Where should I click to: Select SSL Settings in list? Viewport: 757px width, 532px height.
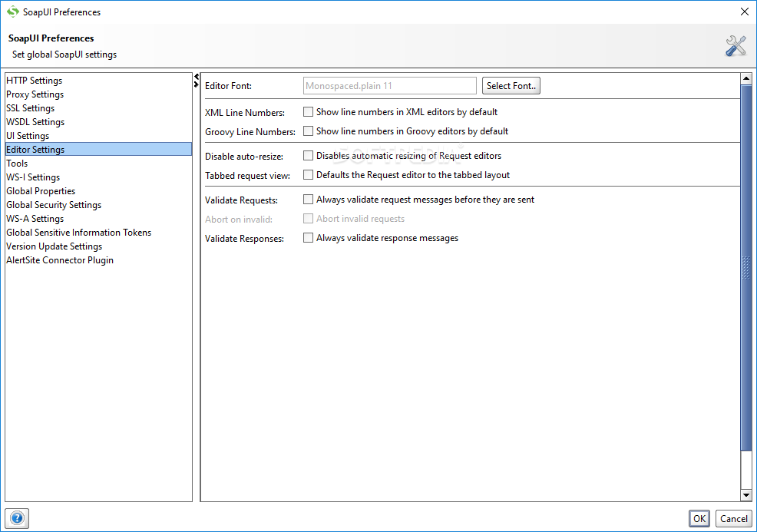point(98,108)
